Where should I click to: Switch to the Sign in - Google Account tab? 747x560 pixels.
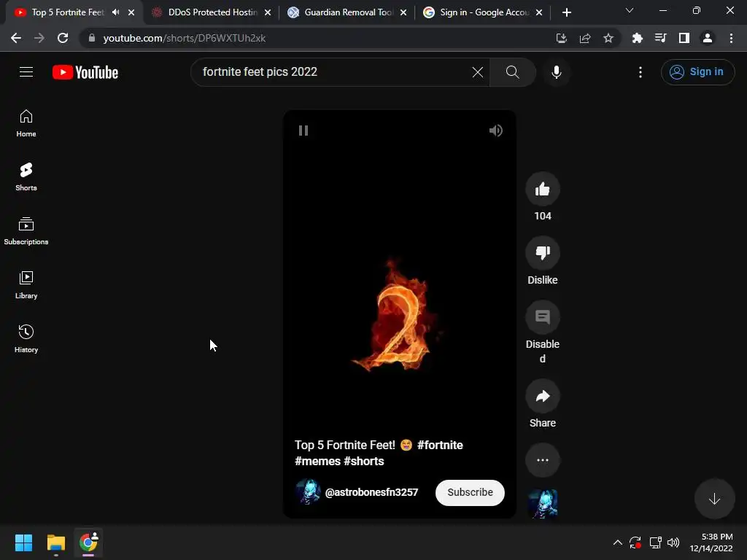tap(484, 12)
